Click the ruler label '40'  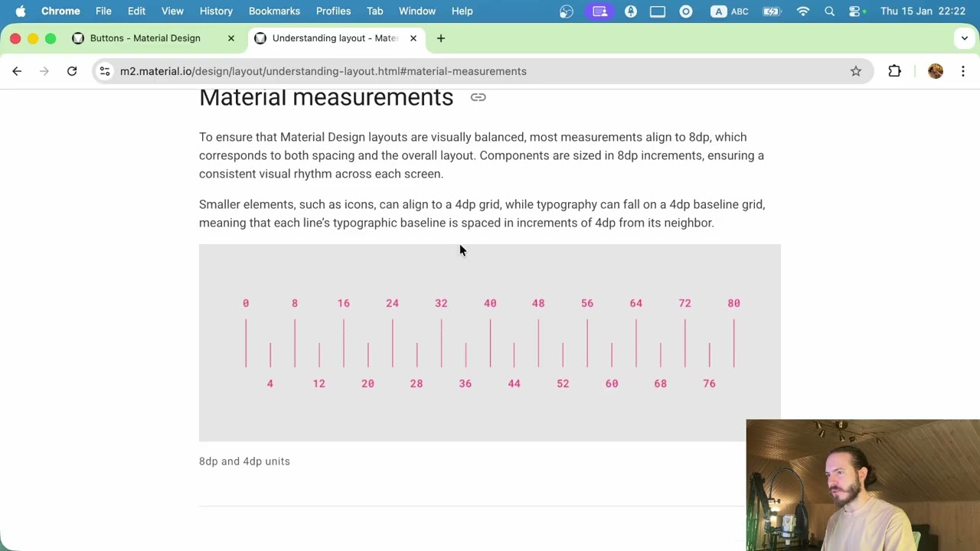pos(490,303)
